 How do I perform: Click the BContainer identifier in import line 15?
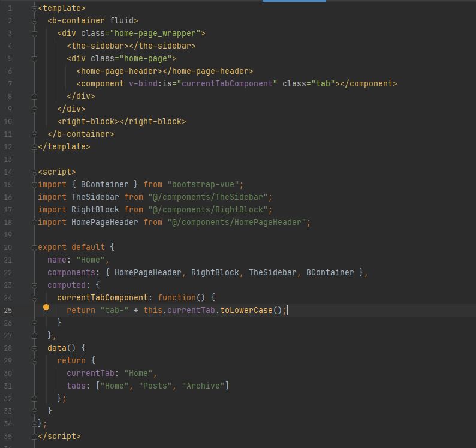tap(105, 184)
